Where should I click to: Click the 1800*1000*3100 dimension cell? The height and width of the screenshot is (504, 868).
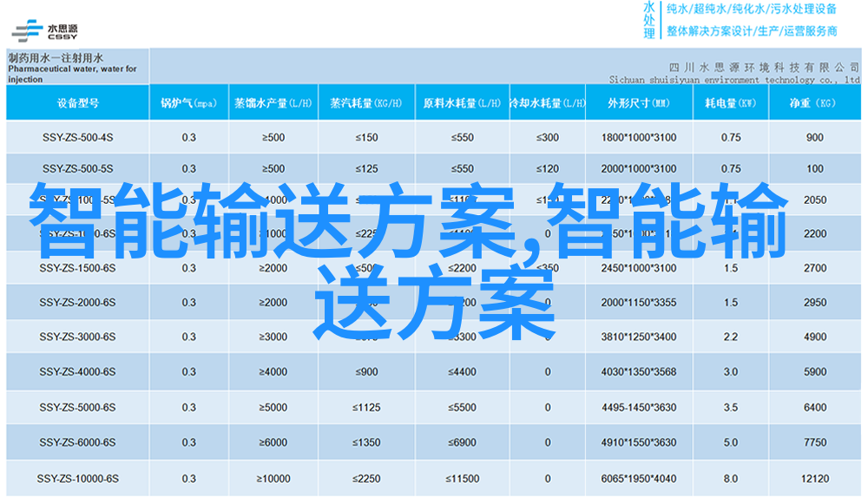[639, 137]
